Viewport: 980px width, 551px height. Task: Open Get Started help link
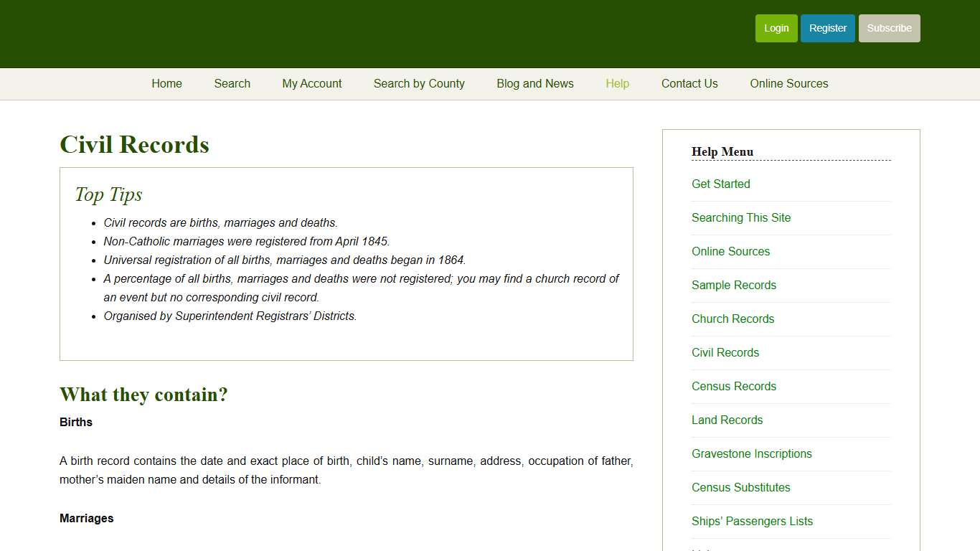(x=720, y=184)
